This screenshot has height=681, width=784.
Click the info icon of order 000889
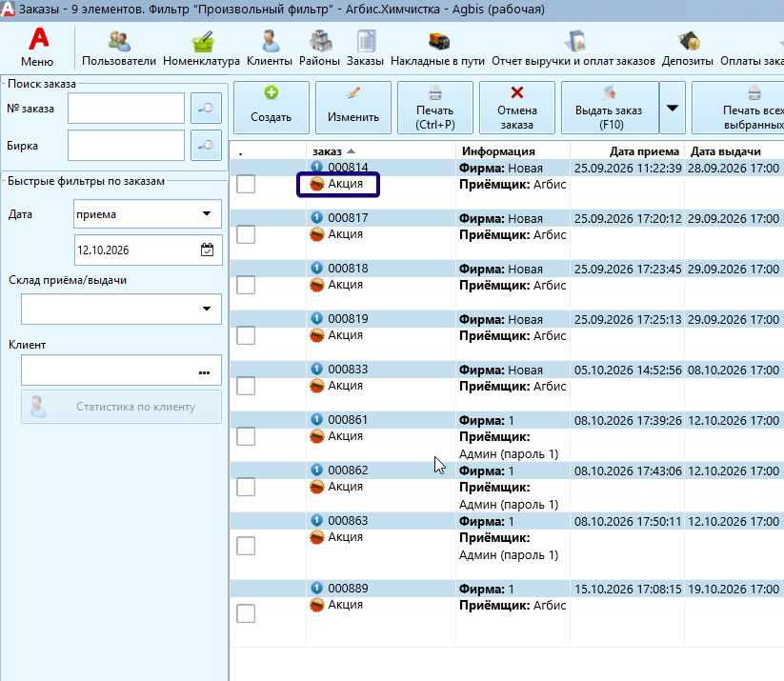(x=316, y=588)
